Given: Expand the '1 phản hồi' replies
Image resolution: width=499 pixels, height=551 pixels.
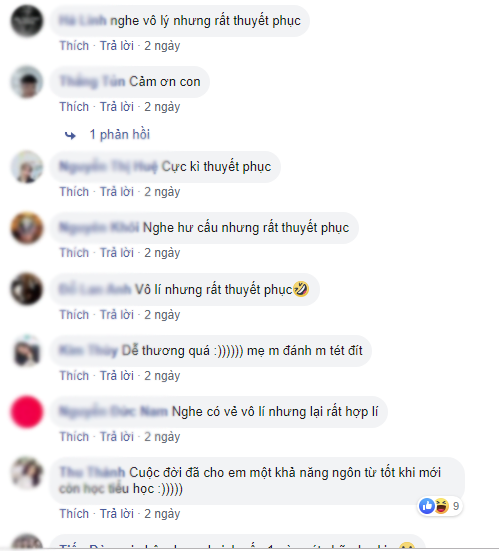Looking at the screenshot, I should [x=119, y=135].
